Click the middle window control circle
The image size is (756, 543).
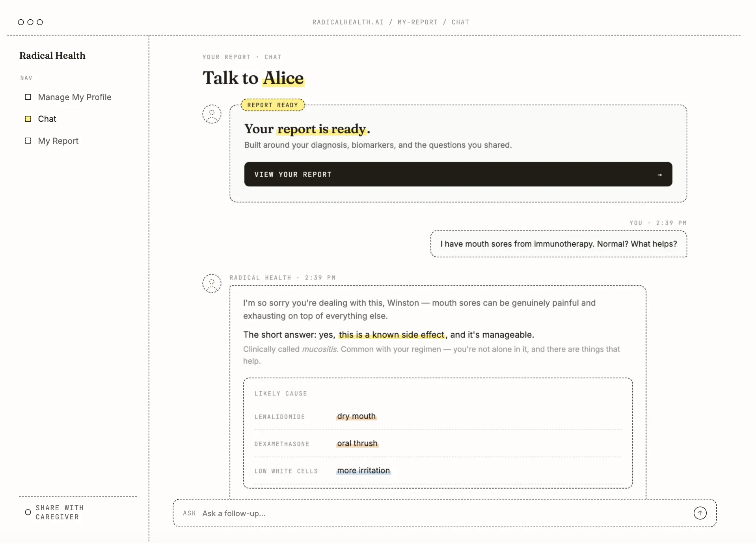pos(30,22)
